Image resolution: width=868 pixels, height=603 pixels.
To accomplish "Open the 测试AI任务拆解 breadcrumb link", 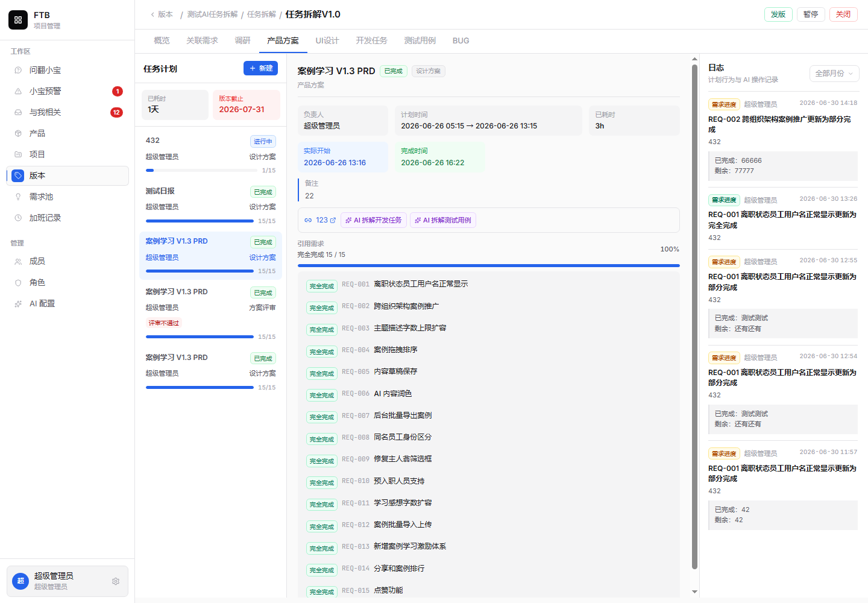I will tap(212, 14).
